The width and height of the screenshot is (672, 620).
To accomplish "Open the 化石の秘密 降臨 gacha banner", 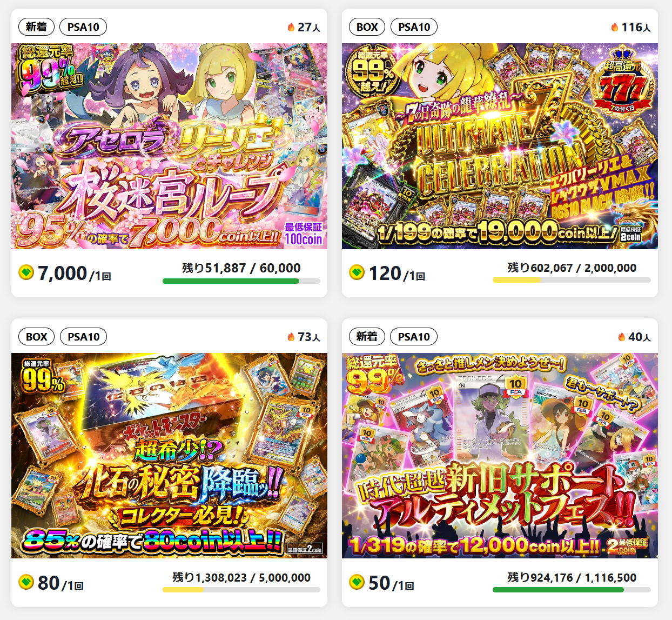I will pos(169,456).
